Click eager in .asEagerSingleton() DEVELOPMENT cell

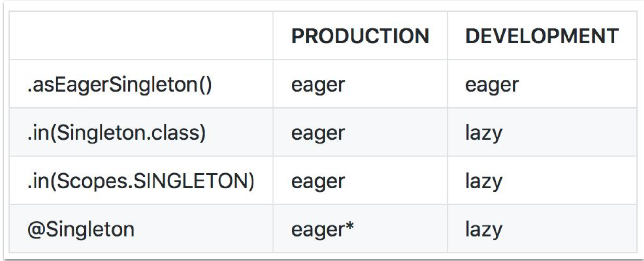click(x=491, y=85)
